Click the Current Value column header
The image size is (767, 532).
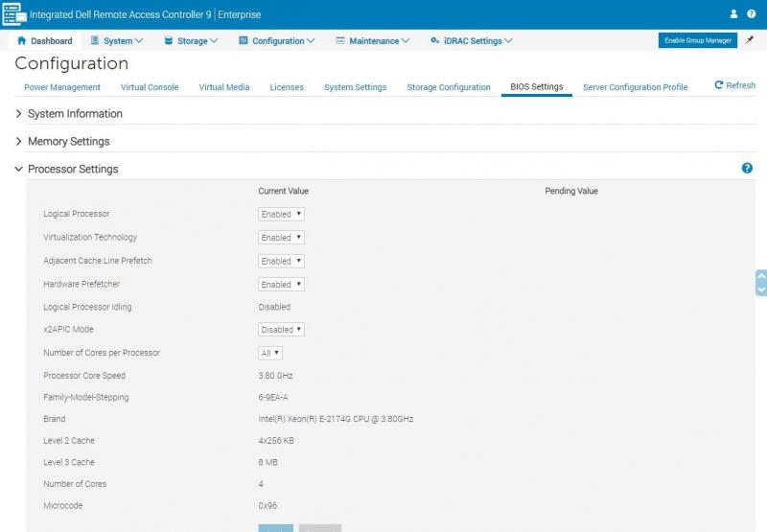pyautogui.click(x=283, y=191)
